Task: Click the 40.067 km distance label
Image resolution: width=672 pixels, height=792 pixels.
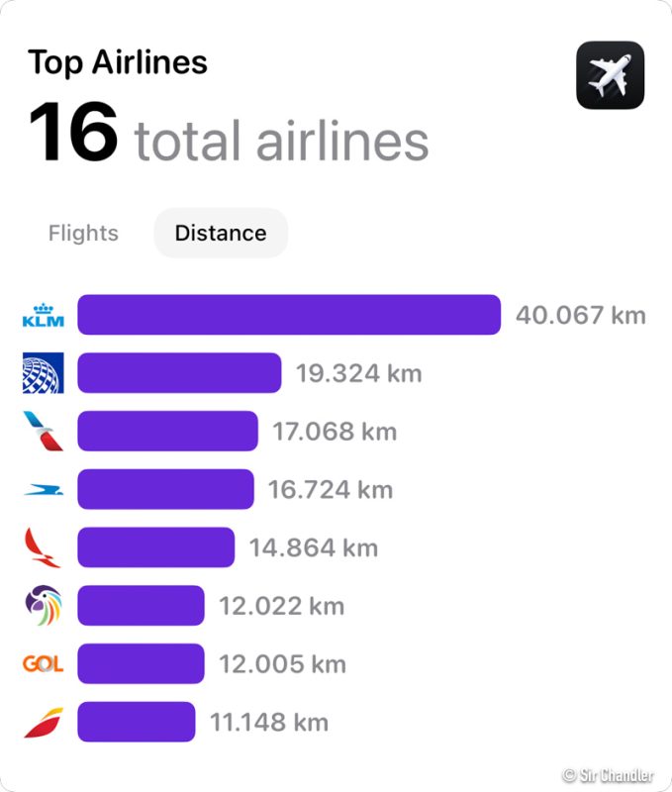Action: click(580, 316)
